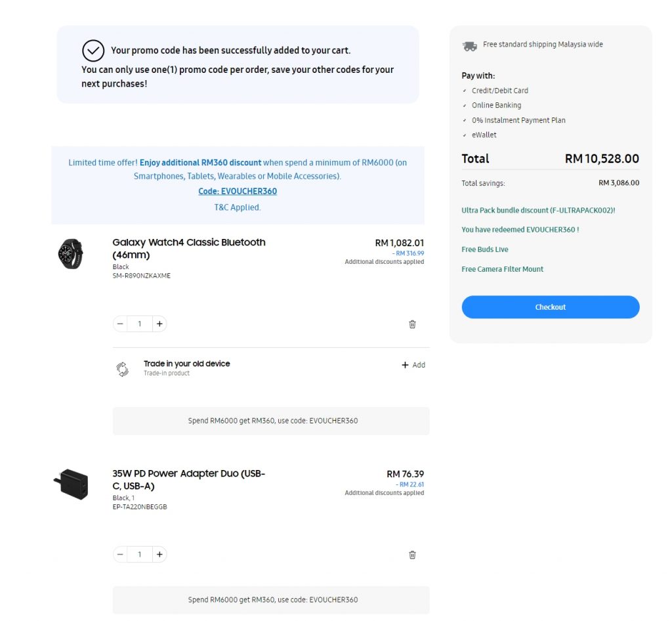The image size is (672, 621).
Task: Remove 35W PD Power Adapter from cart
Action: pyautogui.click(x=412, y=555)
